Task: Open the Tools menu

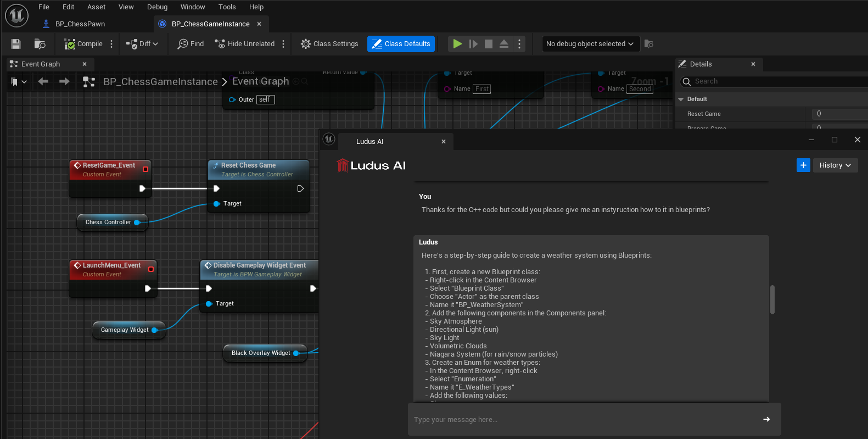Action: [x=227, y=7]
